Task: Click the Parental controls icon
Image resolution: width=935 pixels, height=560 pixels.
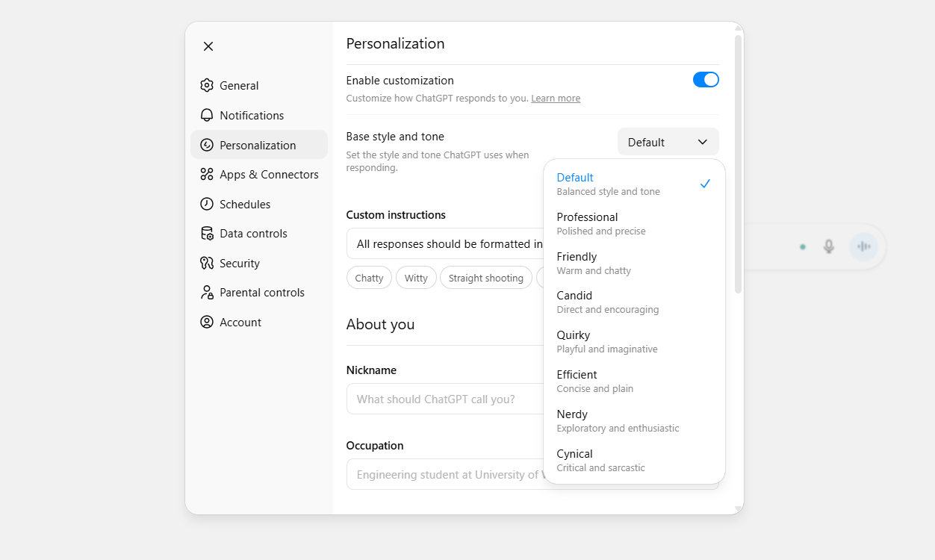Action: [x=207, y=292]
